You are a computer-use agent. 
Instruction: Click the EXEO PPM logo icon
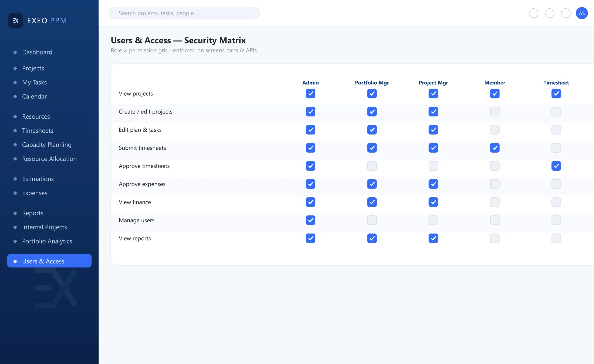tap(16, 20)
